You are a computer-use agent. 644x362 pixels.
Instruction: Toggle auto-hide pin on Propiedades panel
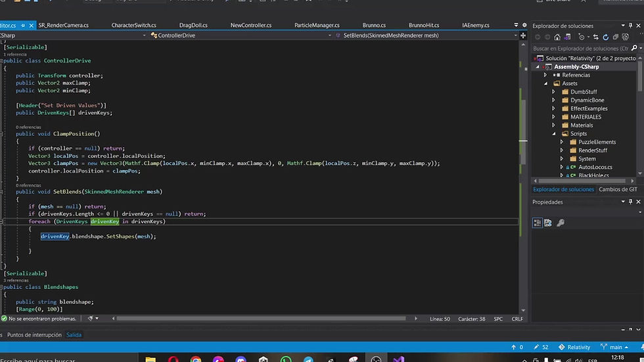630,202
